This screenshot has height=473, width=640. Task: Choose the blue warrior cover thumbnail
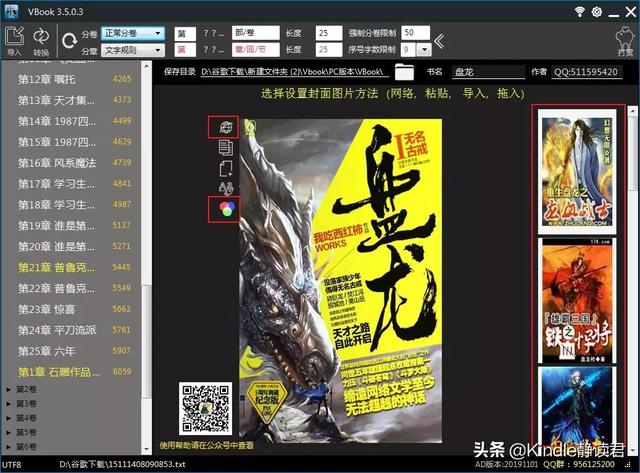[x=577, y=407]
